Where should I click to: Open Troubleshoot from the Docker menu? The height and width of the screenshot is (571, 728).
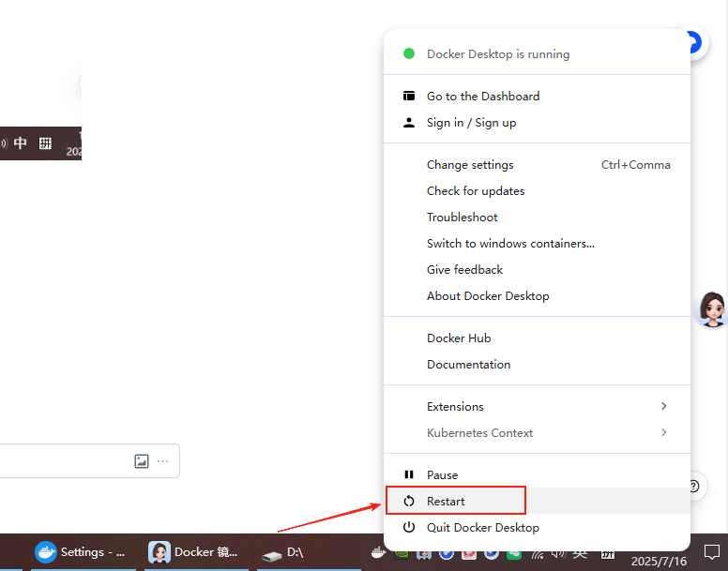463,217
